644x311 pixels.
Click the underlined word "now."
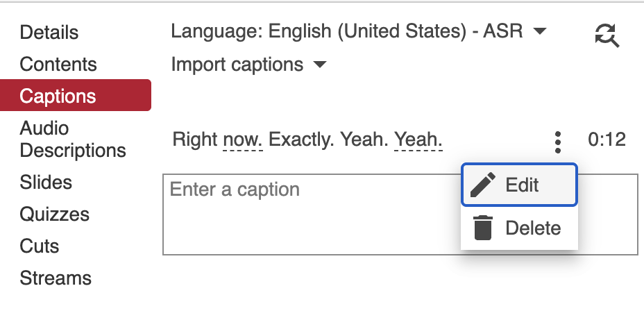click(x=243, y=140)
